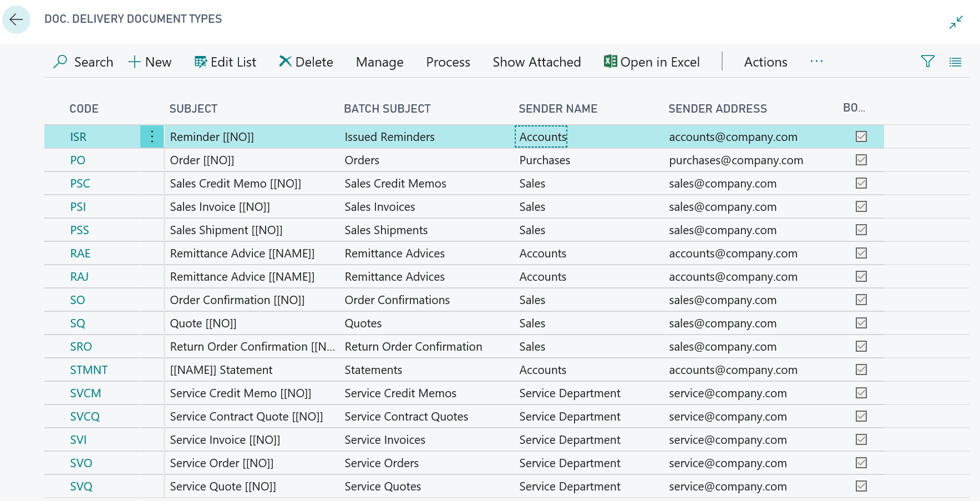980x501 pixels.
Task: Click the New plus icon
Action: 134,62
